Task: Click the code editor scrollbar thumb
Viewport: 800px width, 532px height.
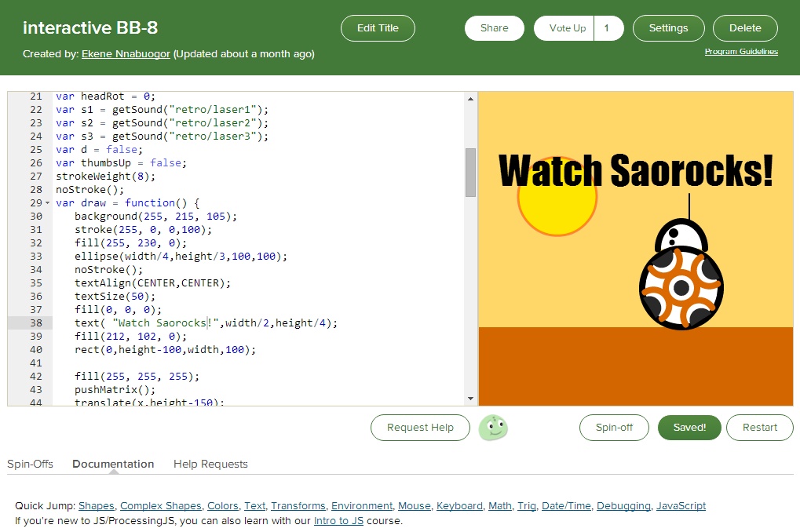Action: [470, 173]
